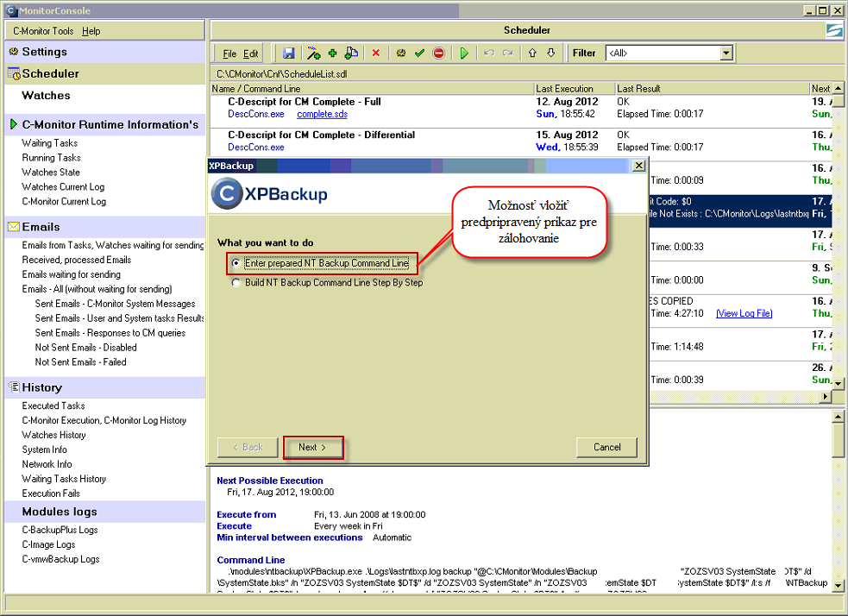Open Sent Emails - Responses to CM queries

point(110,333)
